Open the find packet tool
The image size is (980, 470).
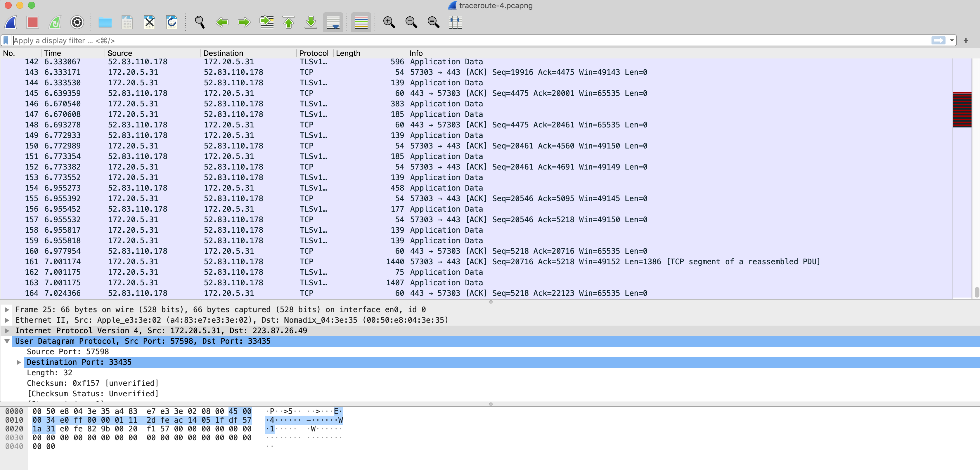click(199, 22)
